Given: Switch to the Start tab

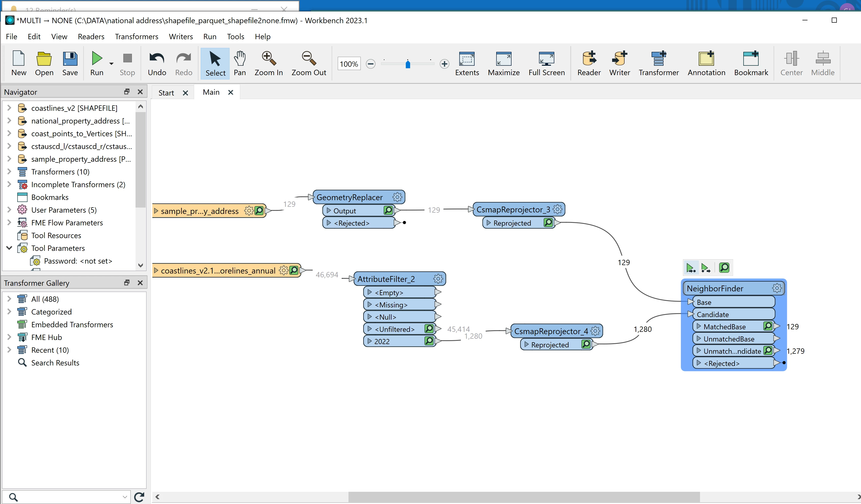Looking at the screenshot, I should click(166, 93).
